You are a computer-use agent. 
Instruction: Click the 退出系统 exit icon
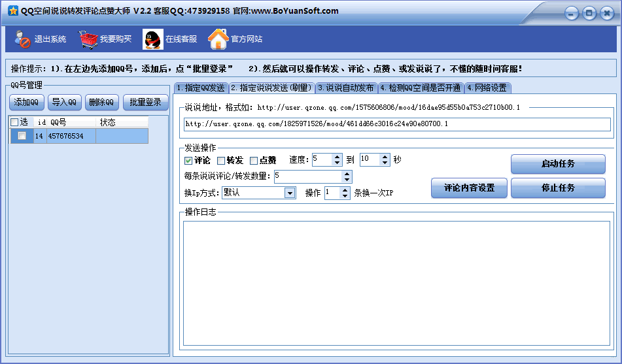(x=23, y=40)
